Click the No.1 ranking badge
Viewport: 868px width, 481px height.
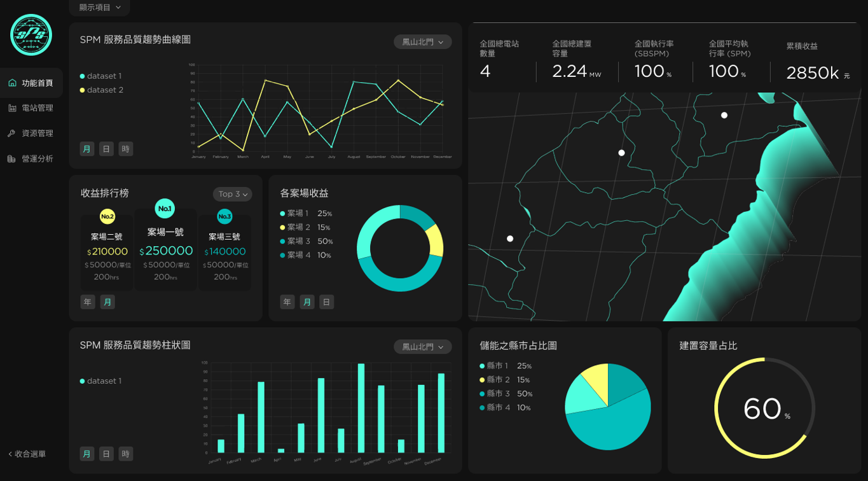click(x=165, y=209)
